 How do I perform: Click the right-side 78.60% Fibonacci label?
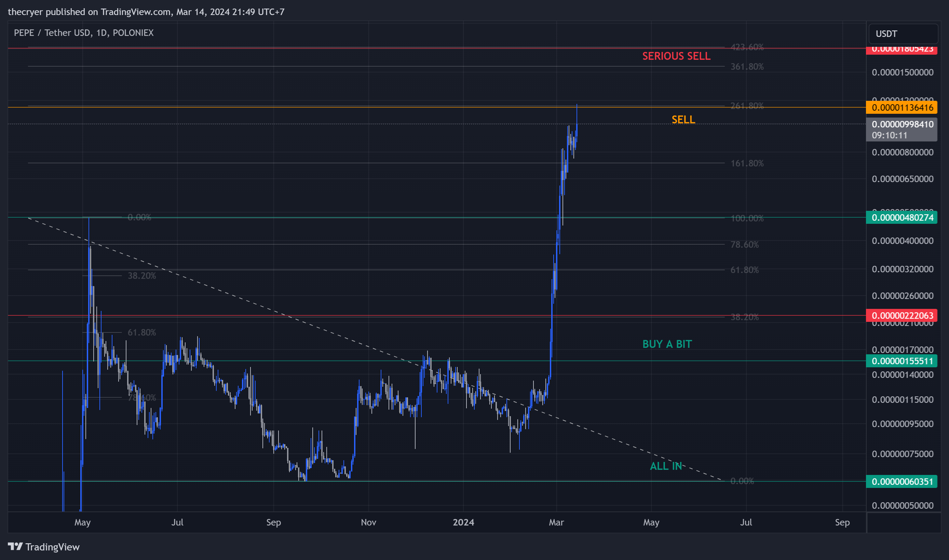745,244
